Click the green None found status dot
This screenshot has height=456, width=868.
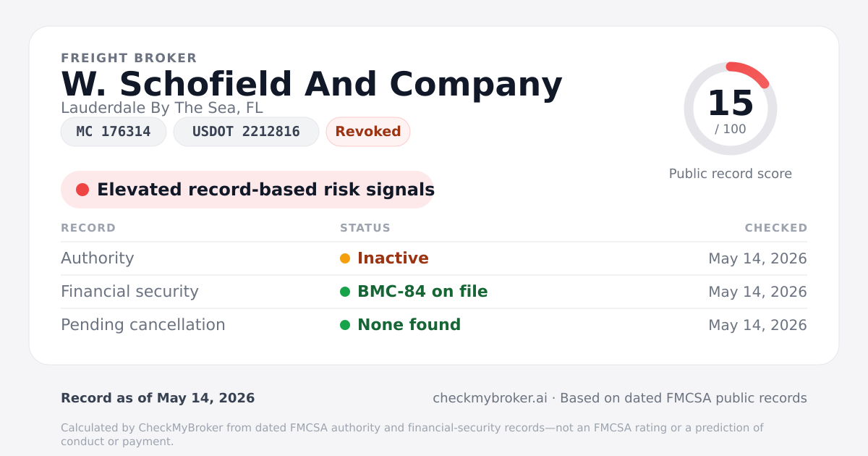pyautogui.click(x=345, y=325)
